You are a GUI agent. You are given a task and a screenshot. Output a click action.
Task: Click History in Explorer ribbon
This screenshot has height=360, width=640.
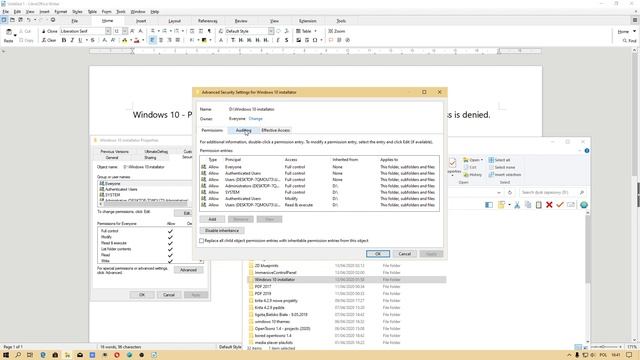(x=473, y=175)
